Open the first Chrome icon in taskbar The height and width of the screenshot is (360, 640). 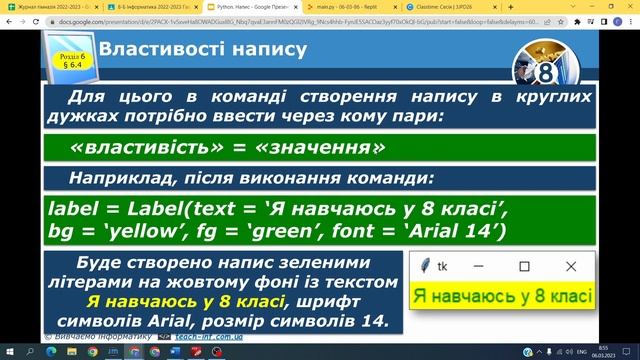(93, 351)
